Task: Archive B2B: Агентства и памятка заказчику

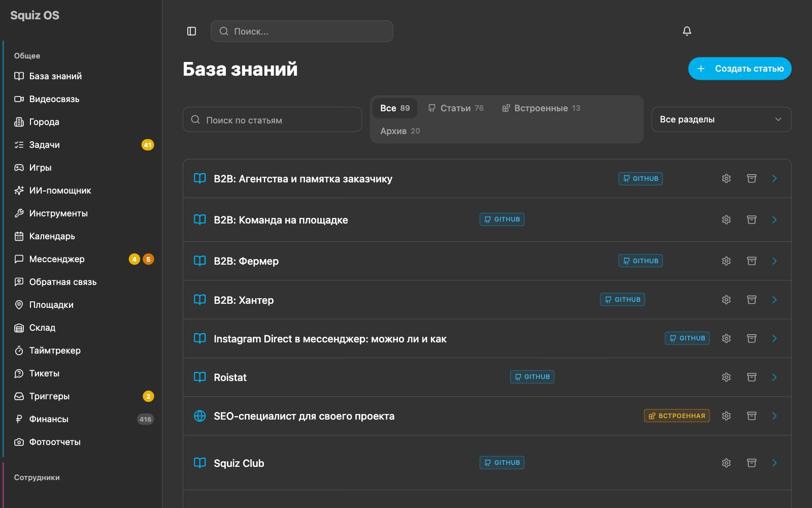Action: coord(752,178)
